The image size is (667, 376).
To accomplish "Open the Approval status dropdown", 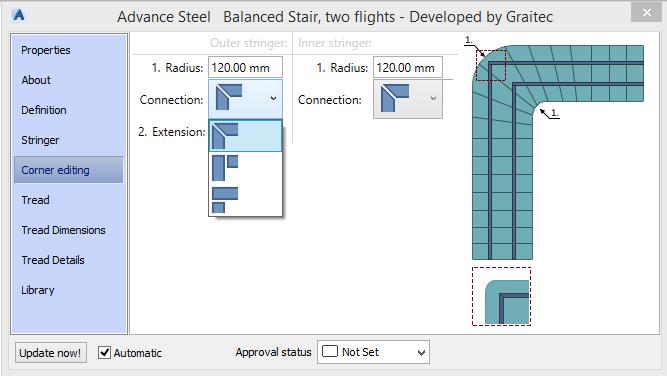I will (x=373, y=352).
